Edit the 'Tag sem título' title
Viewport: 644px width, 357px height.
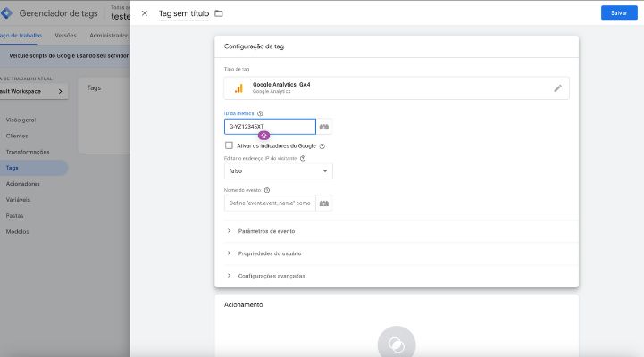tap(184, 13)
